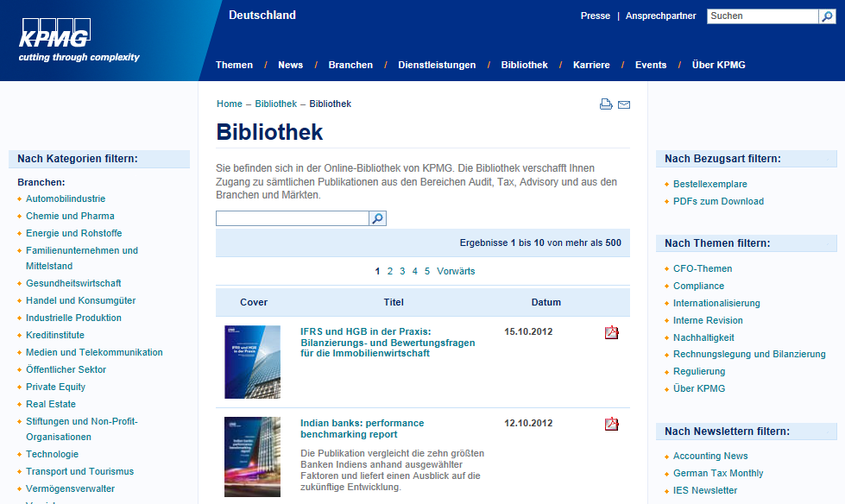
Task: Filter by Vermögensverwalter
Action: [x=70, y=489]
